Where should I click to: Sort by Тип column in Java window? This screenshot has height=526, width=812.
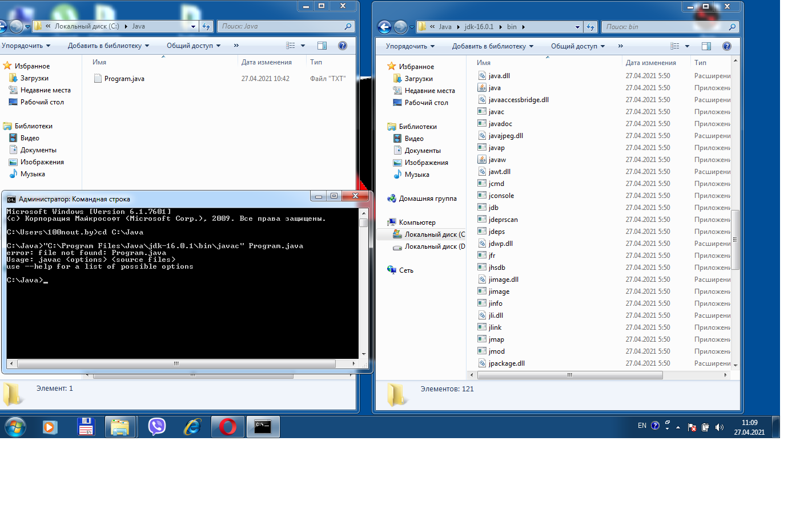(x=316, y=62)
